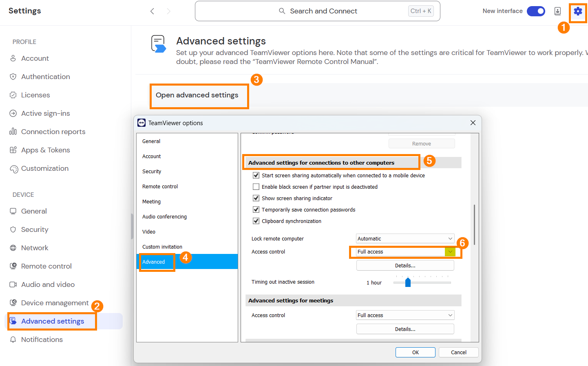Click the Remote control icon in sidebar
This screenshot has height=366, width=588.
[x=13, y=266]
